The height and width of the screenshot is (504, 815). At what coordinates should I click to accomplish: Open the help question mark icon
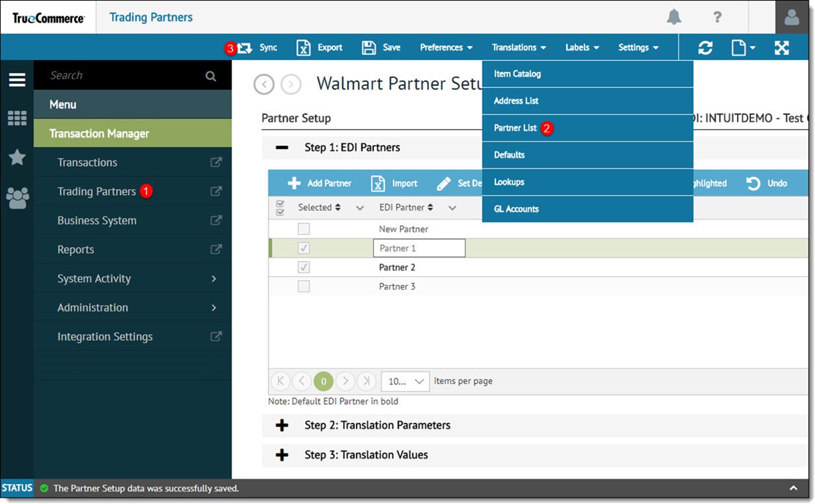coord(717,17)
